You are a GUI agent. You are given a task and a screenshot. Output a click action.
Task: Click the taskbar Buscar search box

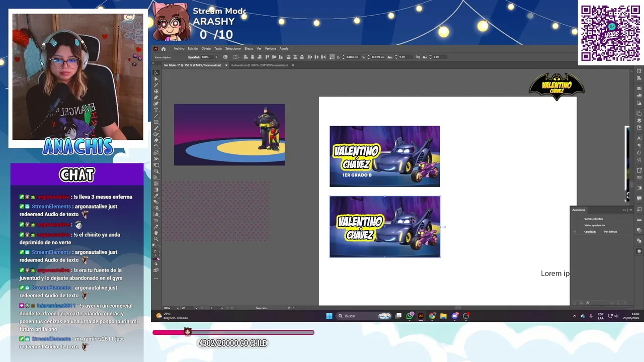point(364,316)
